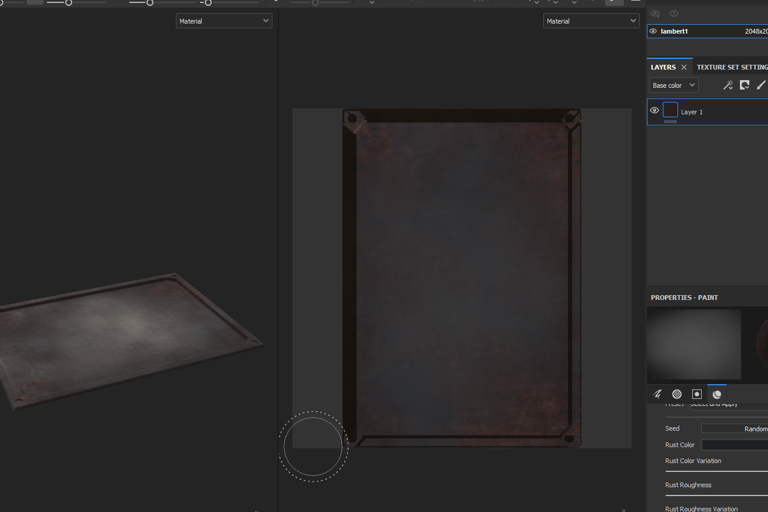
Task: Click the brush alpha preview thumbnail
Action: 694,343
